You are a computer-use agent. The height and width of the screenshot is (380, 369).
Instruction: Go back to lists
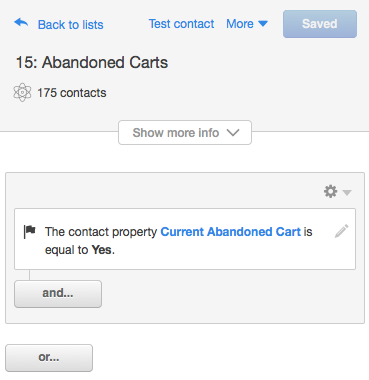(x=70, y=25)
